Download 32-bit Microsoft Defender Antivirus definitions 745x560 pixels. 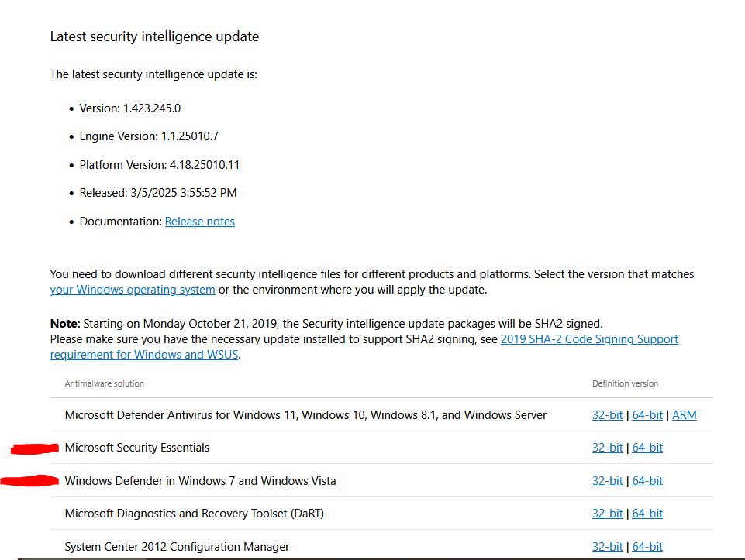pos(607,415)
